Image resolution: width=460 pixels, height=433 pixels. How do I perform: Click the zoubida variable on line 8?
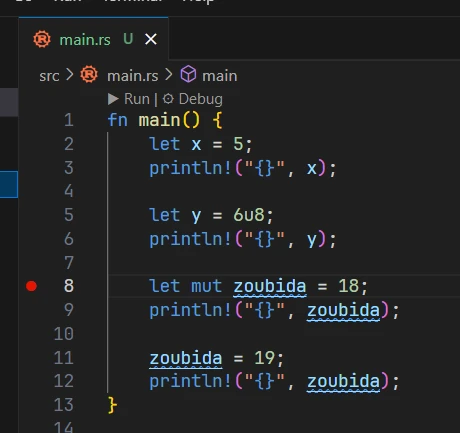point(270,286)
